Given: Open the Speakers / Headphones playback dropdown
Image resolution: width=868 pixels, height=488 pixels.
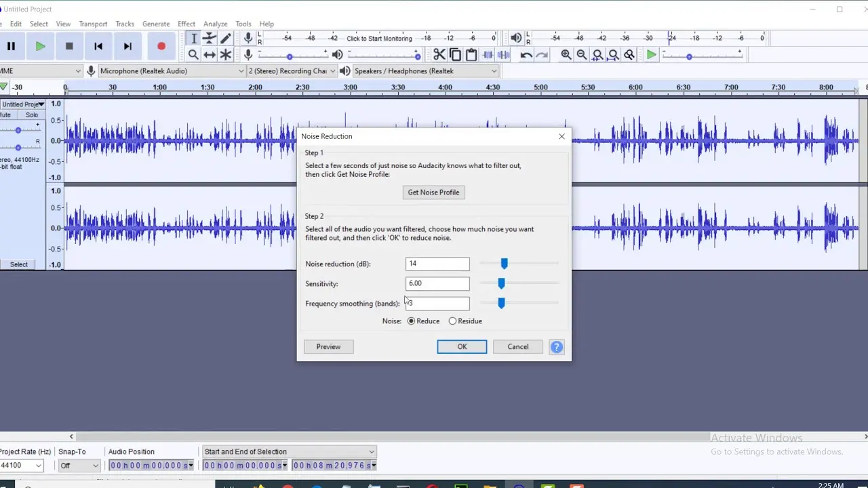Looking at the screenshot, I should pyautogui.click(x=426, y=71).
